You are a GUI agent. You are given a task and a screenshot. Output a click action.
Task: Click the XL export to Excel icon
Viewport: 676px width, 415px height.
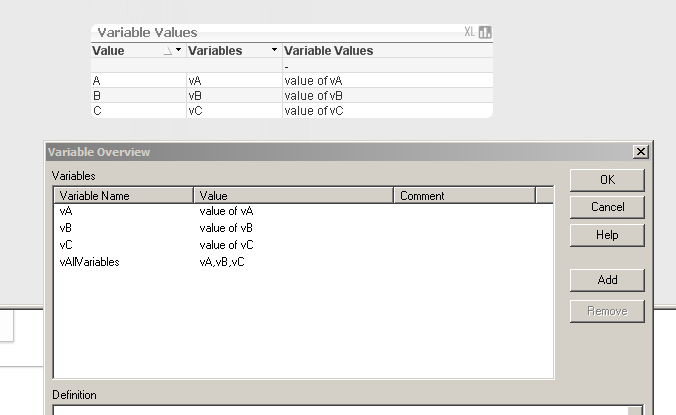coord(469,32)
